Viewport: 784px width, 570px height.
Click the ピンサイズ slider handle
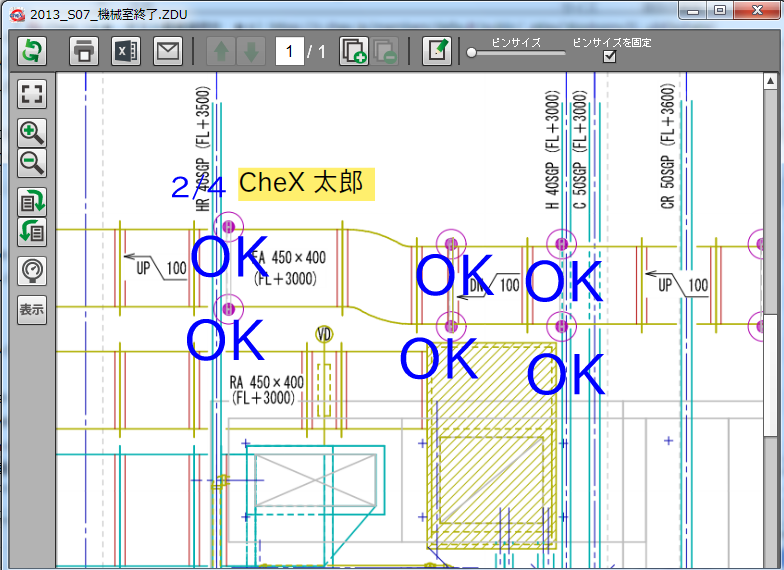click(472, 53)
